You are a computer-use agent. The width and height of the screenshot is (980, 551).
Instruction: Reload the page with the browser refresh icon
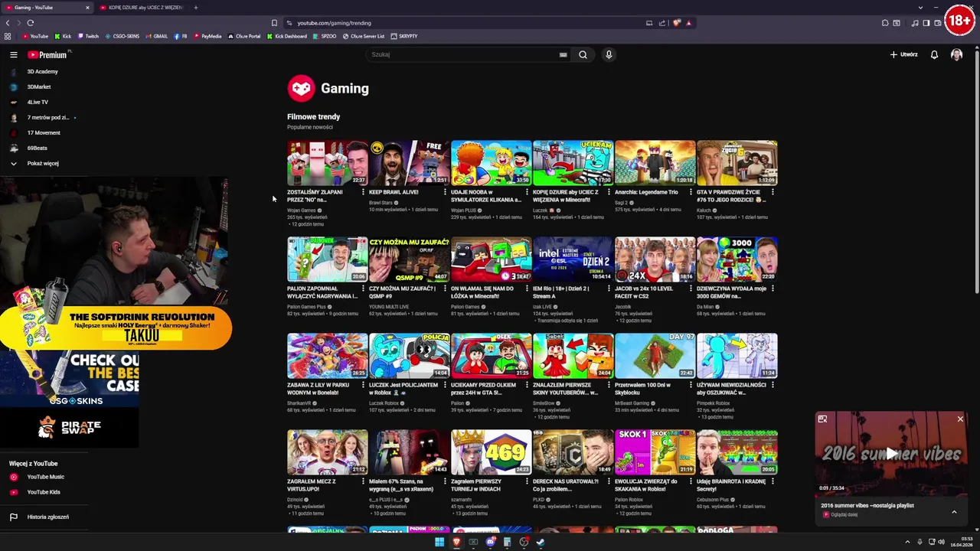(x=31, y=23)
